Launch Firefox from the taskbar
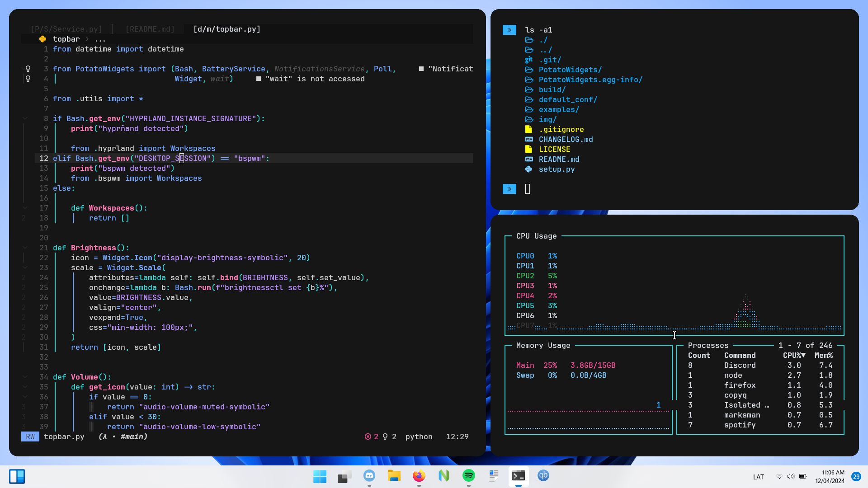The image size is (868, 488). click(419, 476)
